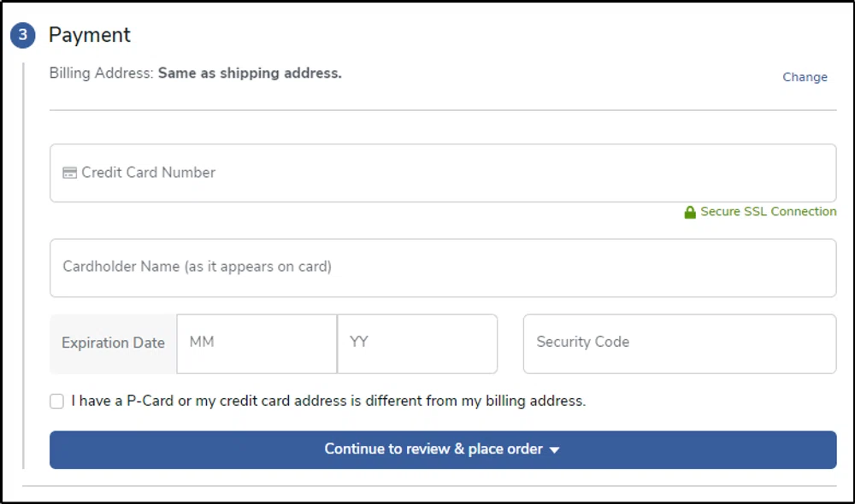The image size is (855, 504).
Task: Click the step 3 numbered badge
Action: click(23, 35)
